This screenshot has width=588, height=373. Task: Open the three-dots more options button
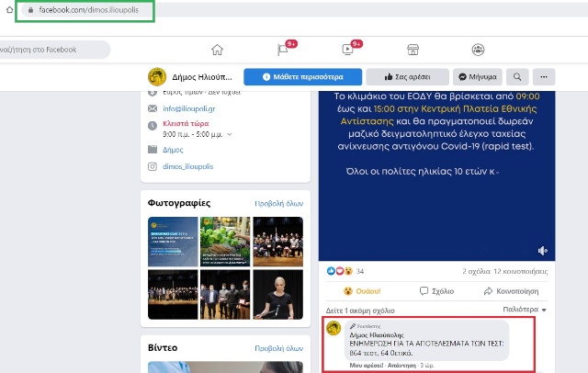(x=544, y=77)
